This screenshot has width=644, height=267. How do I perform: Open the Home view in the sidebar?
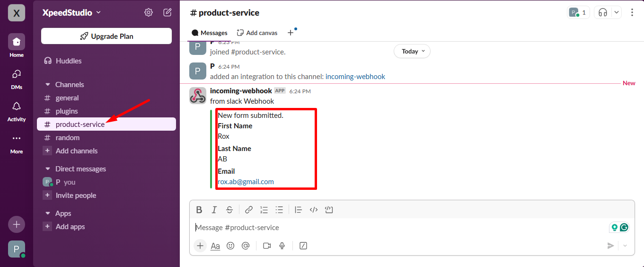click(17, 45)
